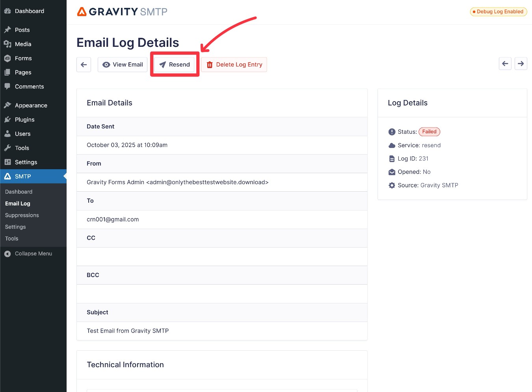Collapse the admin sidebar menu
The width and height of the screenshot is (532, 392).
point(28,253)
